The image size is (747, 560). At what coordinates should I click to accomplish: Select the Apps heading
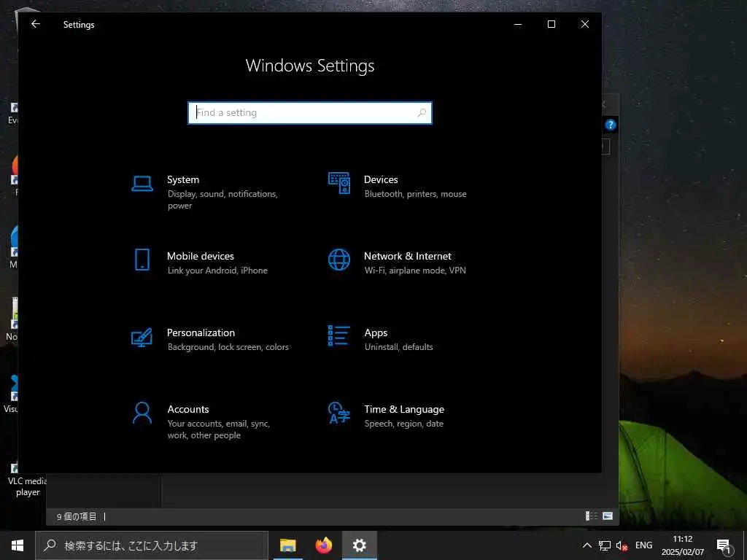click(x=376, y=332)
